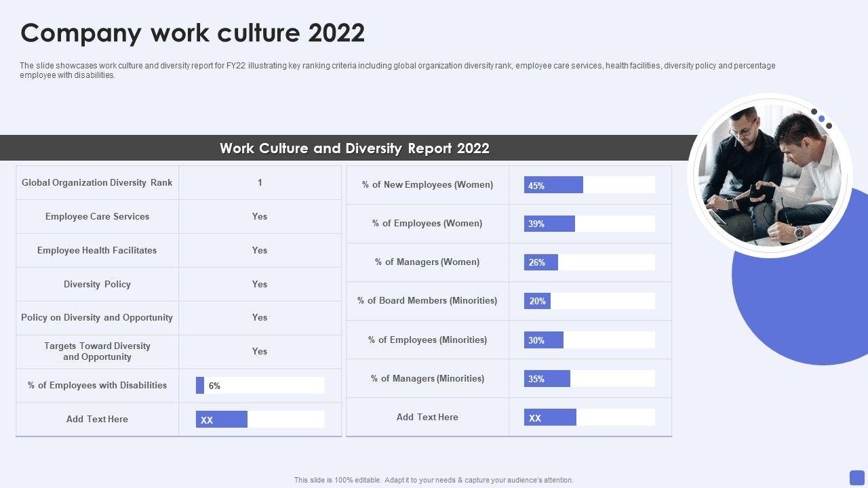
Task: Click the "Global Organization Diversity Rank" cell
Action: (x=97, y=182)
